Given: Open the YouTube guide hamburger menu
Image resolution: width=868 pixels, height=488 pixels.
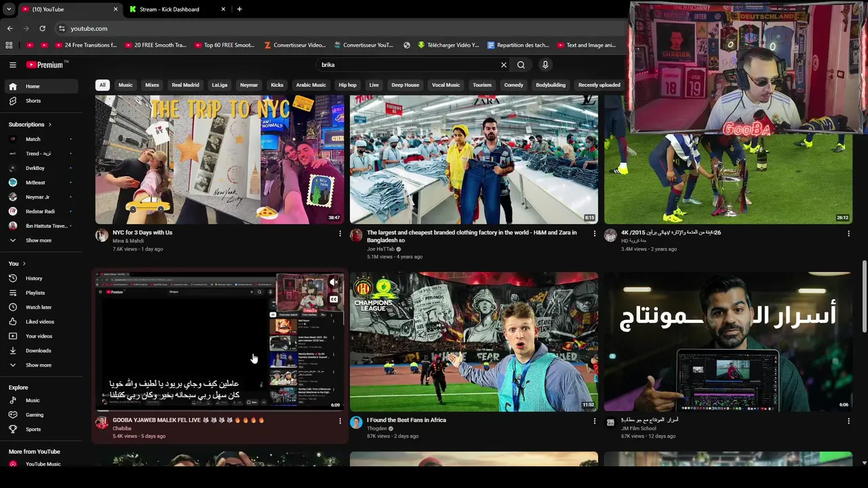Looking at the screenshot, I should (12, 65).
